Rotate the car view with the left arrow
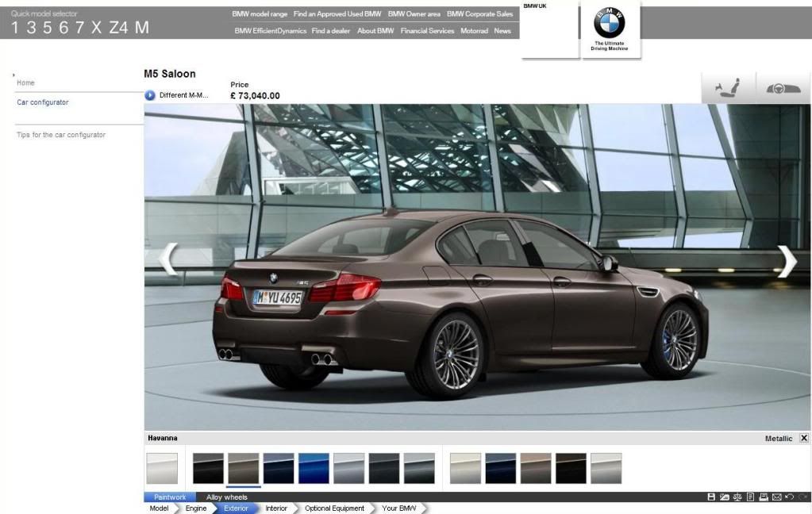Image resolution: width=812 pixels, height=514 pixels. (x=168, y=260)
